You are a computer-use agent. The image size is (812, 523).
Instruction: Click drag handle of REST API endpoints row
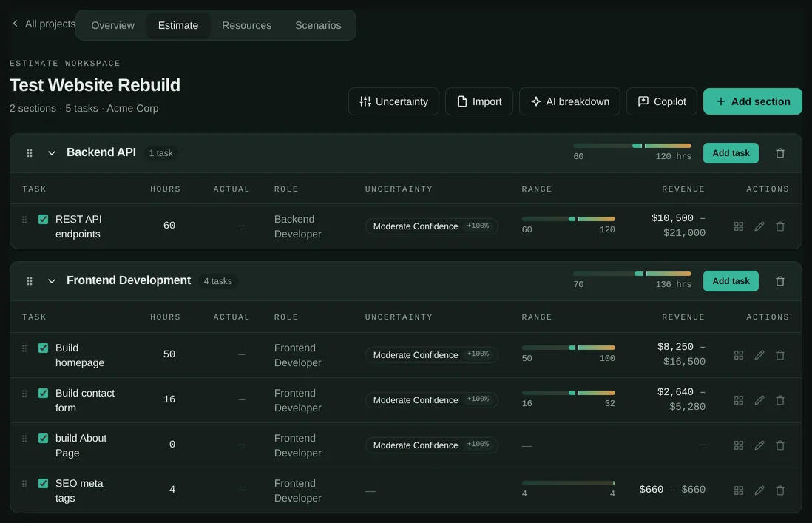(x=24, y=220)
